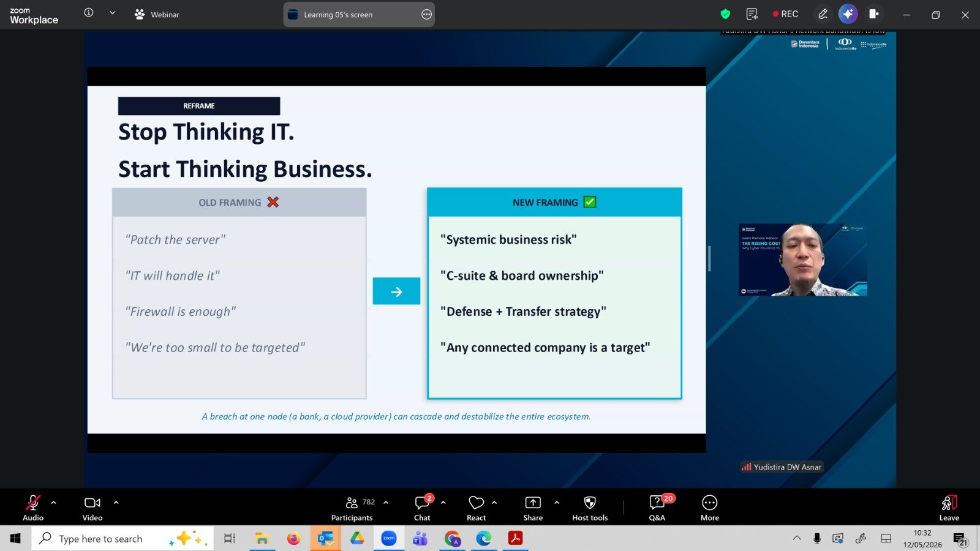Screen dimensions: 980x551
Task: Open Microsoft Teams from the taskbar
Action: coord(420,539)
